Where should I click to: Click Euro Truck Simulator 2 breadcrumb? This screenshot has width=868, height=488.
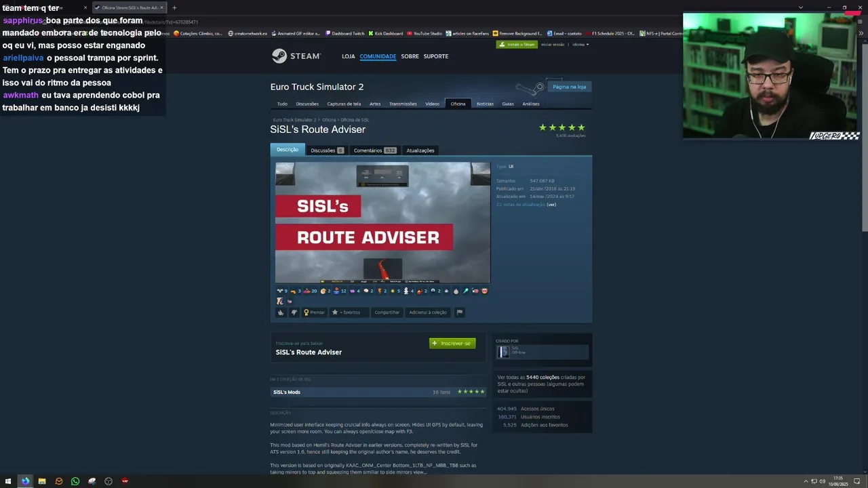point(295,120)
